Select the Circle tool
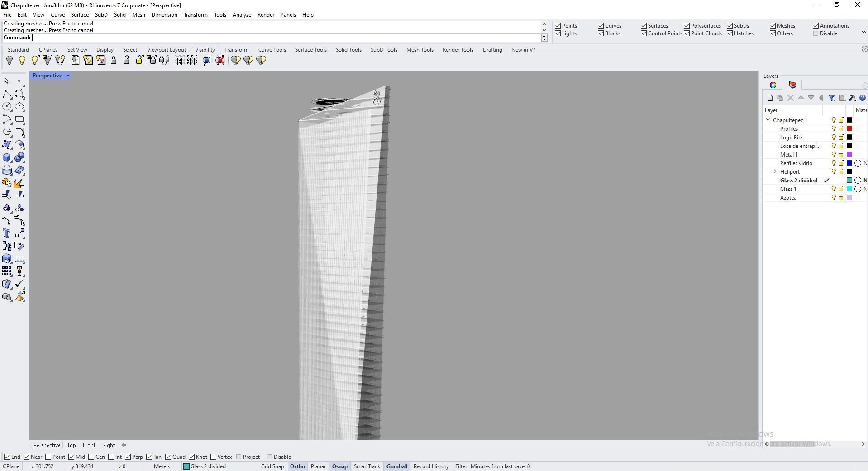The height and width of the screenshot is (471, 868). pyautogui.click(x=7, y=107)
